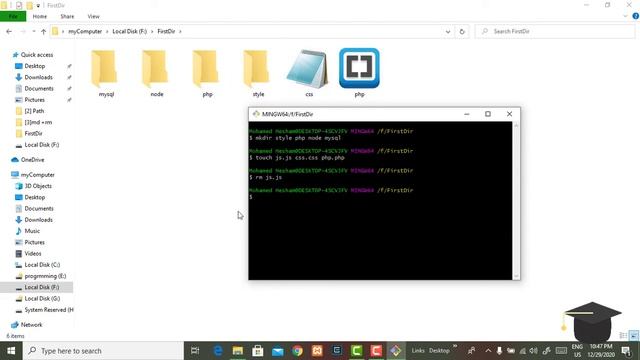The image size is (640, 360).
Task: Switch to large icons view layout
Action: (x=633, y=336)
